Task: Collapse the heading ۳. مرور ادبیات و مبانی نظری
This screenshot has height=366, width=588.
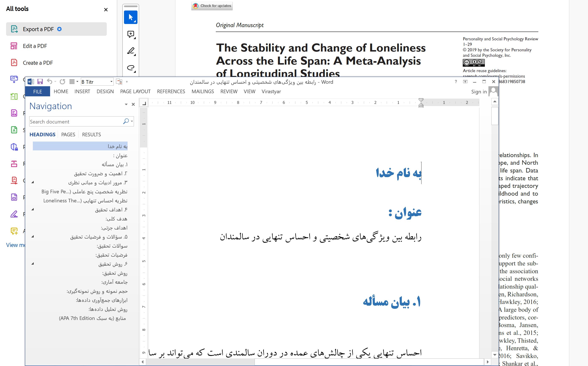Action: [x=32, y=182]
